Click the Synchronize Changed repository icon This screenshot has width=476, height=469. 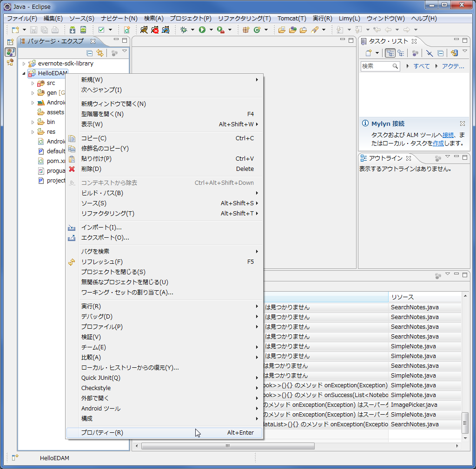(x=455, y=53)
